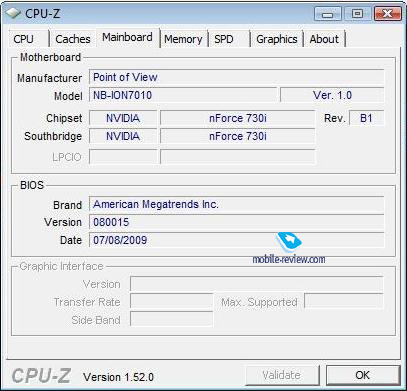Open the SPD tab
407x391 pixels.
click(229, 39)
